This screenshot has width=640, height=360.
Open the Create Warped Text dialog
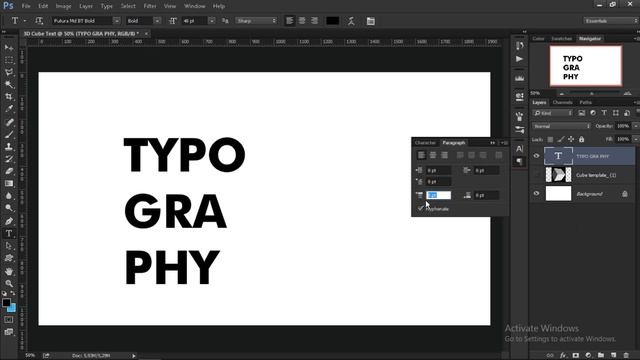[351, 21]
